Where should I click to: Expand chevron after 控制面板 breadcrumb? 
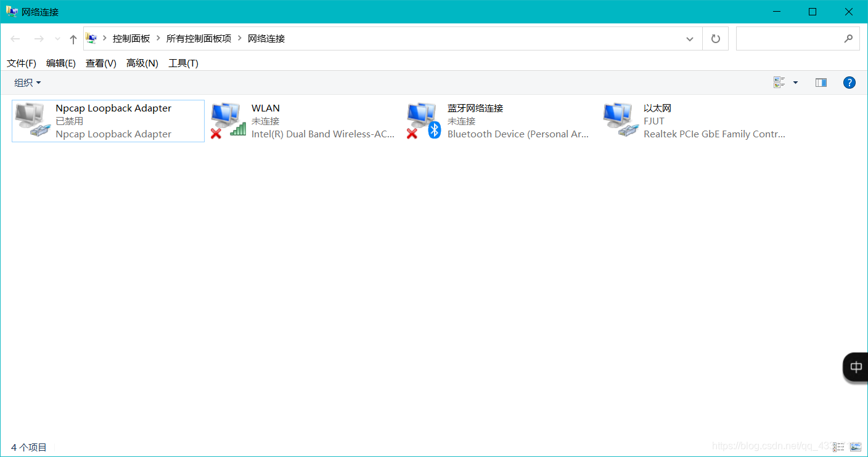click(158, 38)
